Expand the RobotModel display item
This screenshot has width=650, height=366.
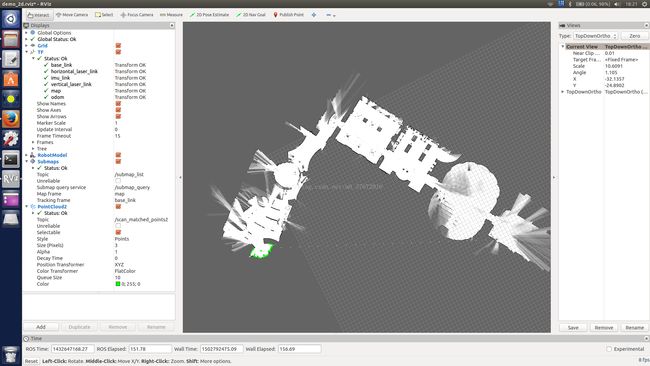click(x=27, y=155)
